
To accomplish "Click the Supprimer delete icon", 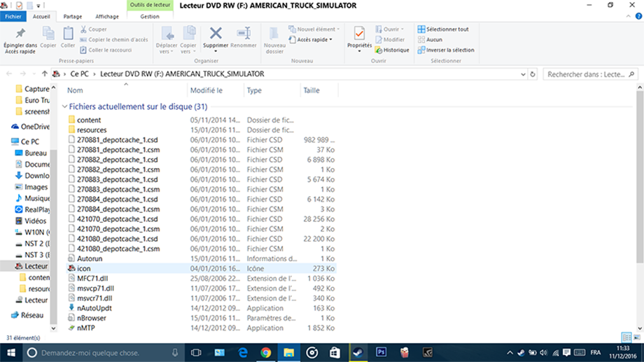I will [216, 34].
